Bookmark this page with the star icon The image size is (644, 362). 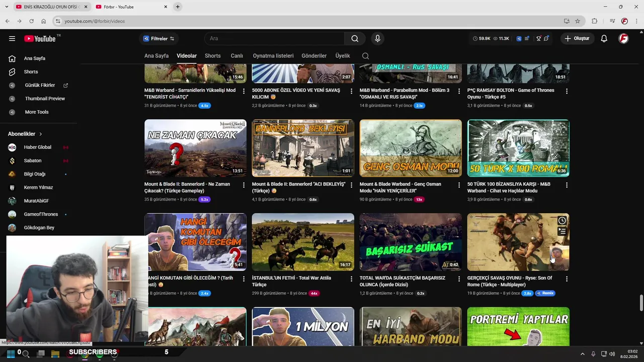click(578, 21)
